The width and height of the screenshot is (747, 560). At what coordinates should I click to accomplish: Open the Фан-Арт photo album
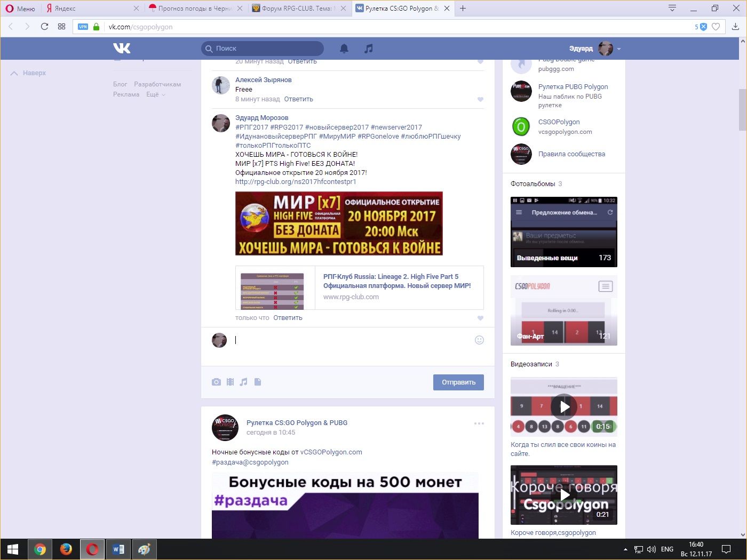564,310
